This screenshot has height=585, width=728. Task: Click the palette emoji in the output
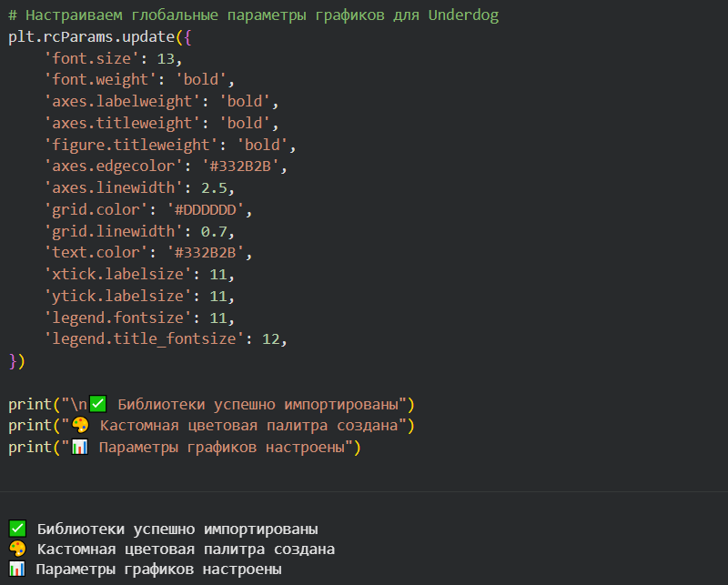[17, 550]
